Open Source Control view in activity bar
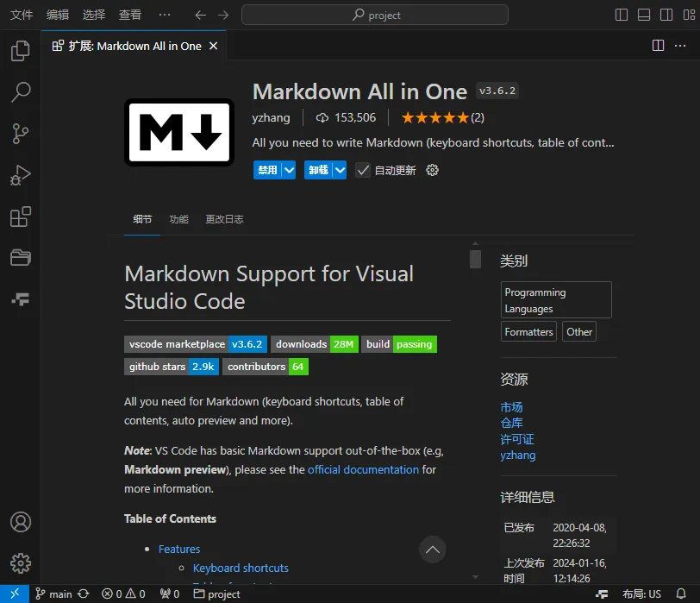The height and width of the screenshot is (603, 700). (x=21, y=133)
